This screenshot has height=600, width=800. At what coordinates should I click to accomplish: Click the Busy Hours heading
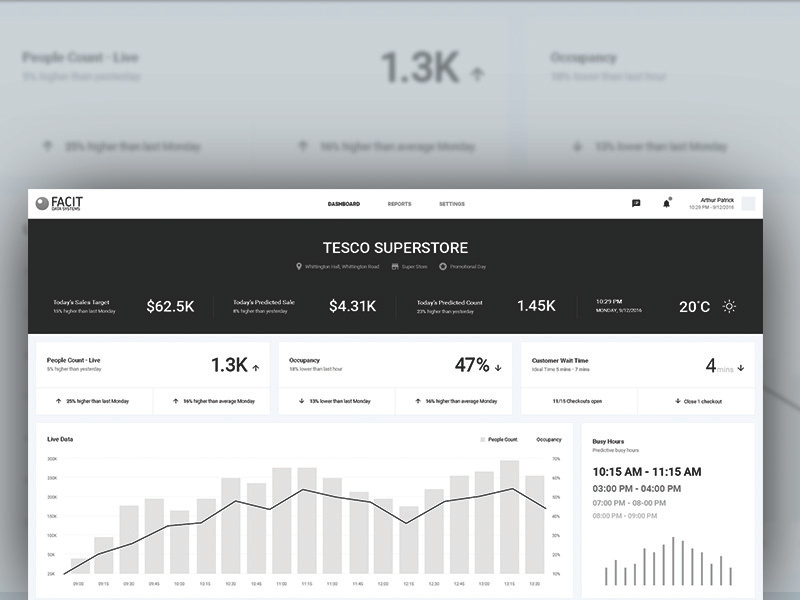pyautogui.click(x=608, y=441)
